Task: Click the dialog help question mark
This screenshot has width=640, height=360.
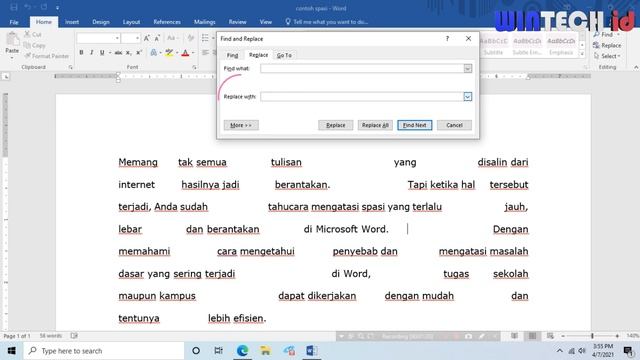Action: coord(447,39)
